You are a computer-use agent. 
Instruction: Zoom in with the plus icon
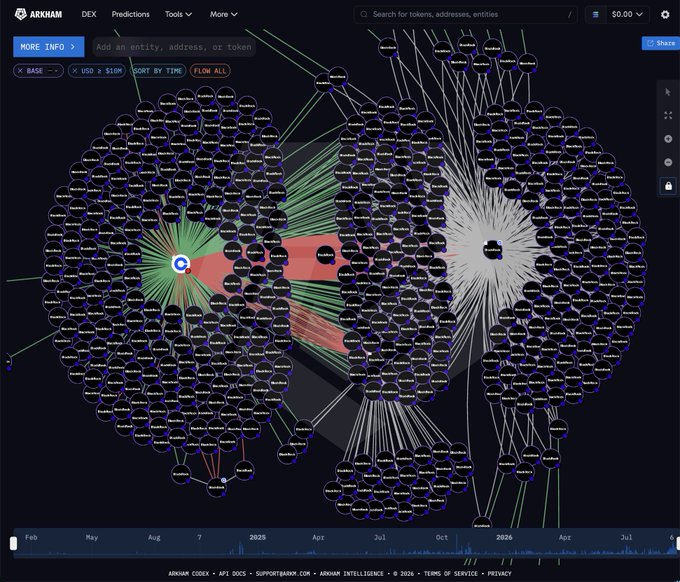[668, 139]
